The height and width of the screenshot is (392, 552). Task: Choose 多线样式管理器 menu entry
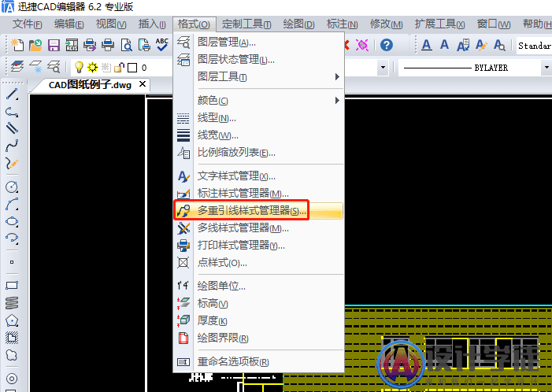coord(258,228)
